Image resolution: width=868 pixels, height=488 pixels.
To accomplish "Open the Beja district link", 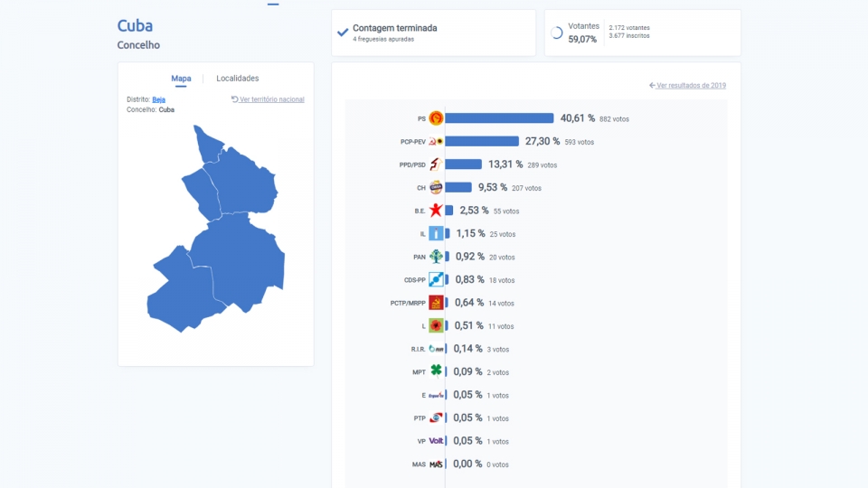I will (159, 99).
